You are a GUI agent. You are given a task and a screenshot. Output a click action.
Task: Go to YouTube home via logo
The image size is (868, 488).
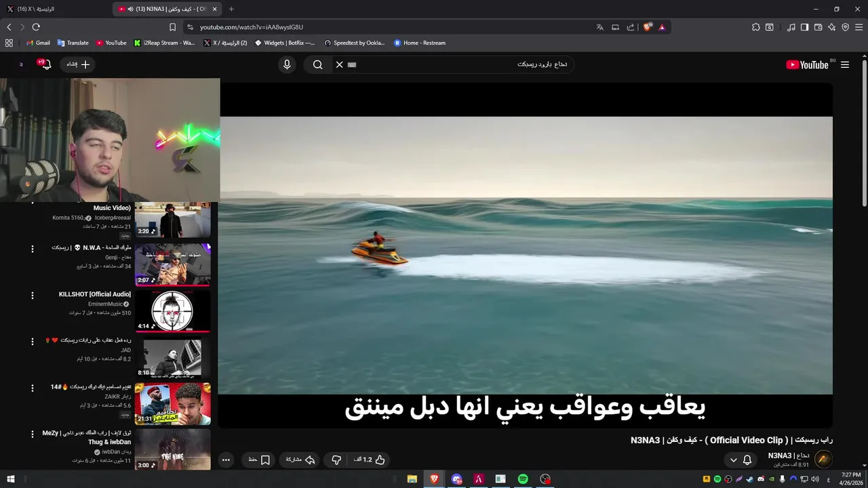pyautogui.click(x=807, y=64)
